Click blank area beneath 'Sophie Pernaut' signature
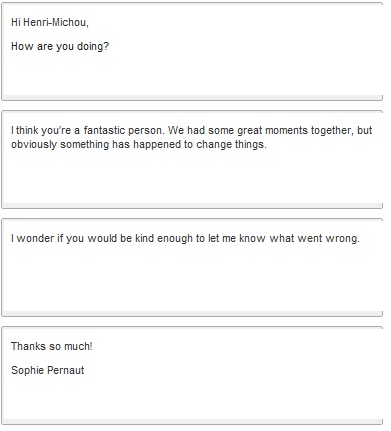391x431 pixels. tap(192, 398)
